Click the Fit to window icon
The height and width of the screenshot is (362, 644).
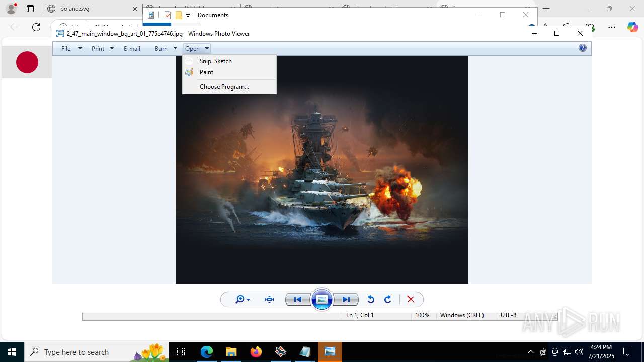point(270,300)
